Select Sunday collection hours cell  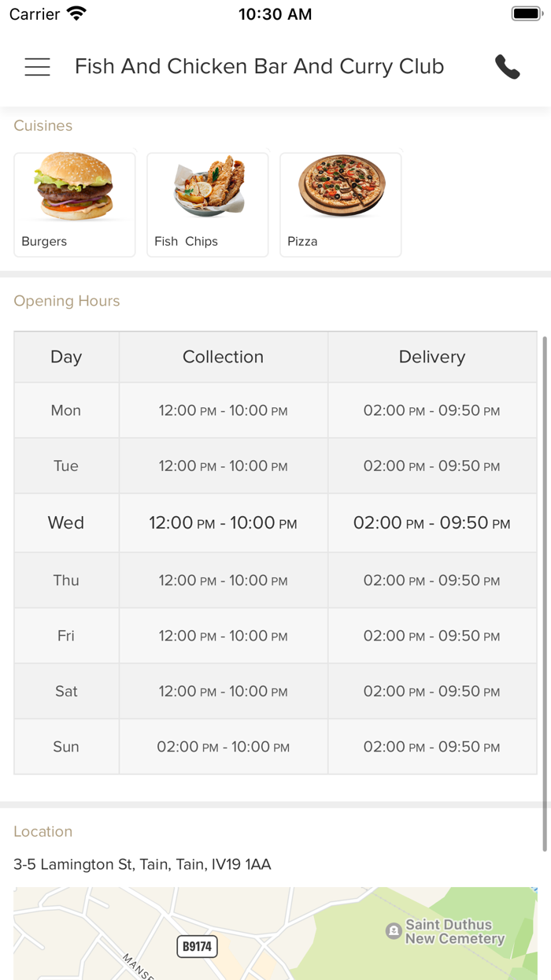point(223,747)
